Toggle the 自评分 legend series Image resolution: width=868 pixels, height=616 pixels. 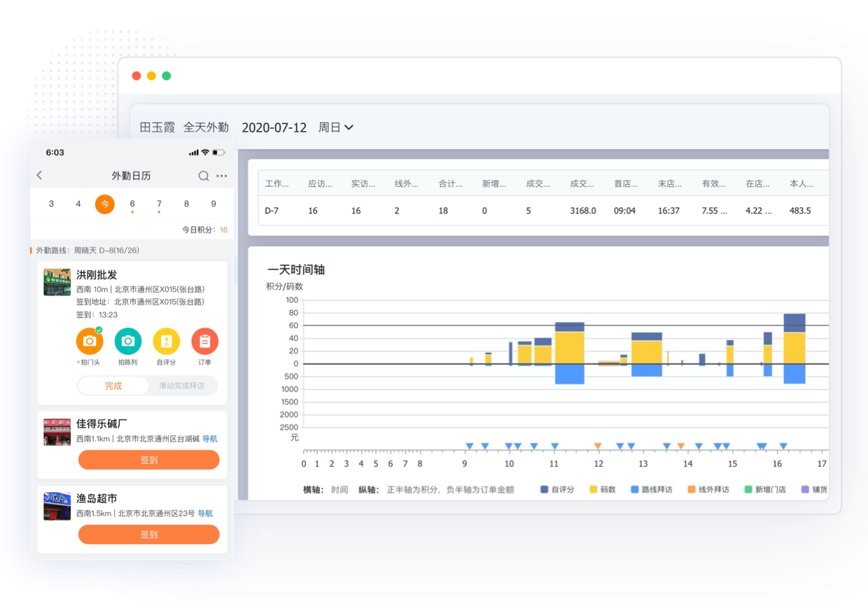(x=557, y=489)
